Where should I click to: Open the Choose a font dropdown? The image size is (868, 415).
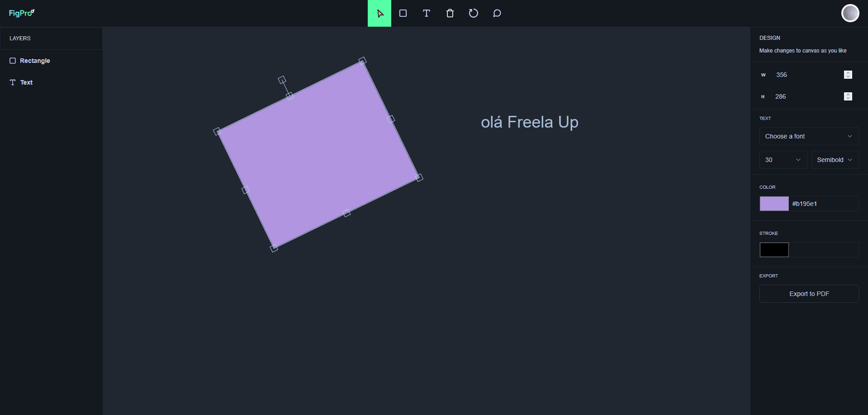tap(809, 136)
